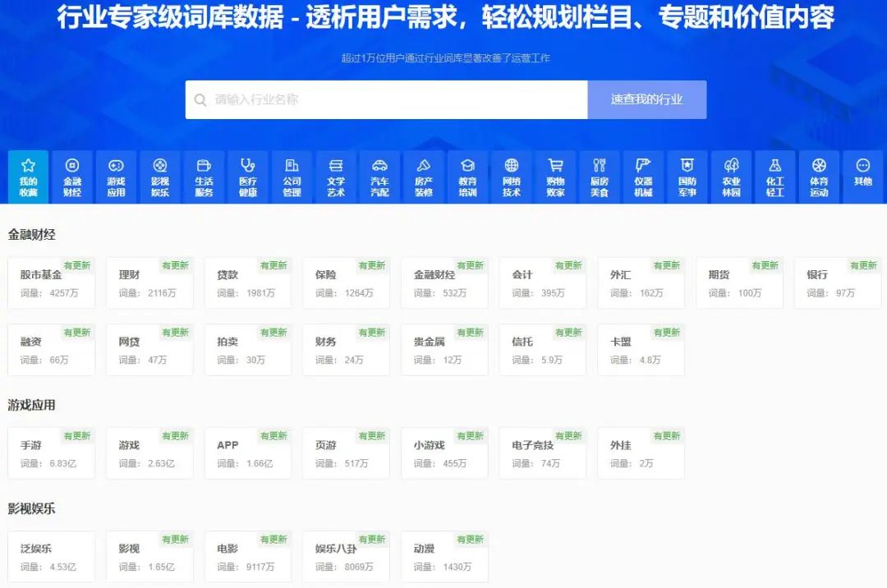The image size is (887, 588).
Task: Open the 动漫 keyword card
Action: (444, 555)
